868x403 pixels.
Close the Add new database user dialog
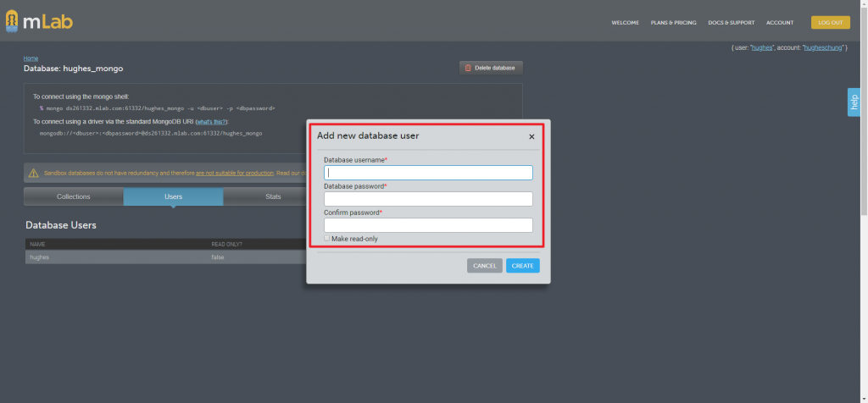pyautogui.click(x=531, y=136)
